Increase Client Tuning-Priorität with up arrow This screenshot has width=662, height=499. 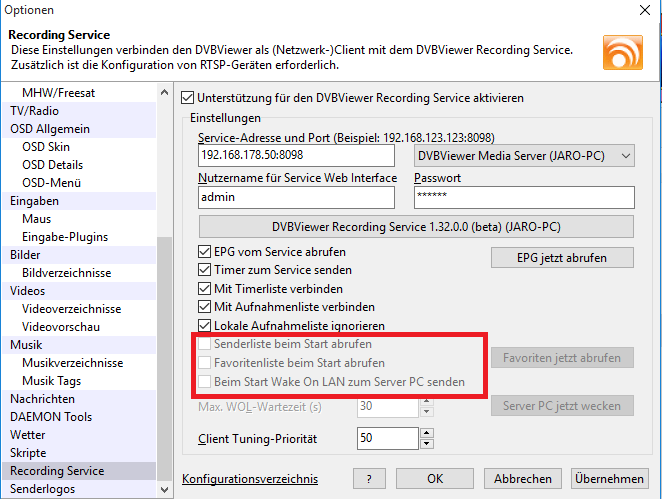[x=427, y=433]
